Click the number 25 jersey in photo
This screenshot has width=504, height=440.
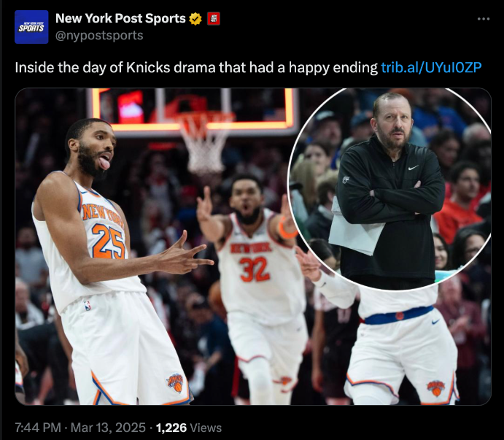point(109,242)
